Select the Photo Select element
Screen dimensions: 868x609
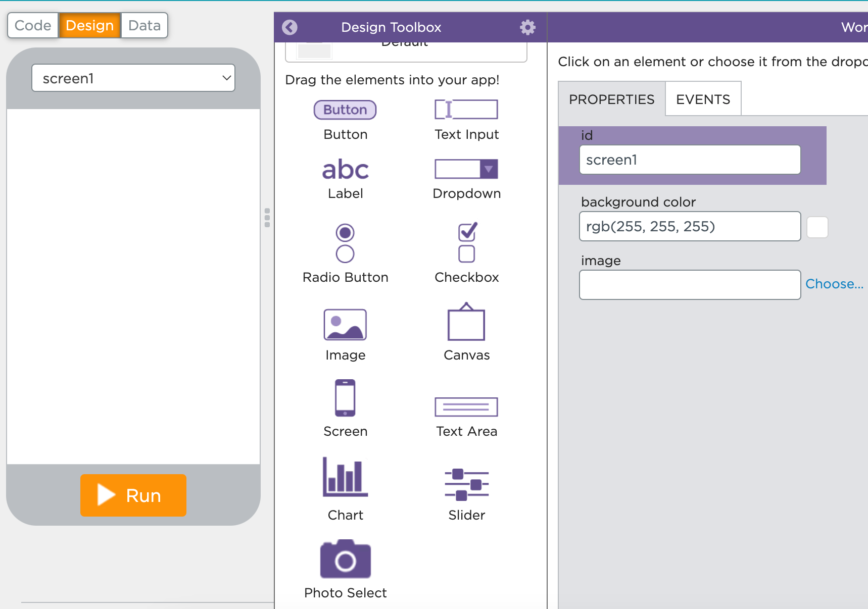(x=345, y=559)
